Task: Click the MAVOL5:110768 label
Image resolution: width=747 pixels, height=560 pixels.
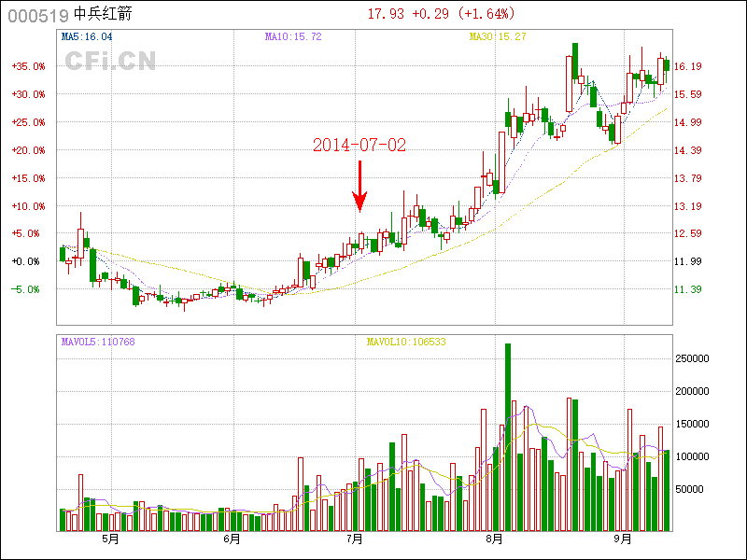Action: [98, 342]
